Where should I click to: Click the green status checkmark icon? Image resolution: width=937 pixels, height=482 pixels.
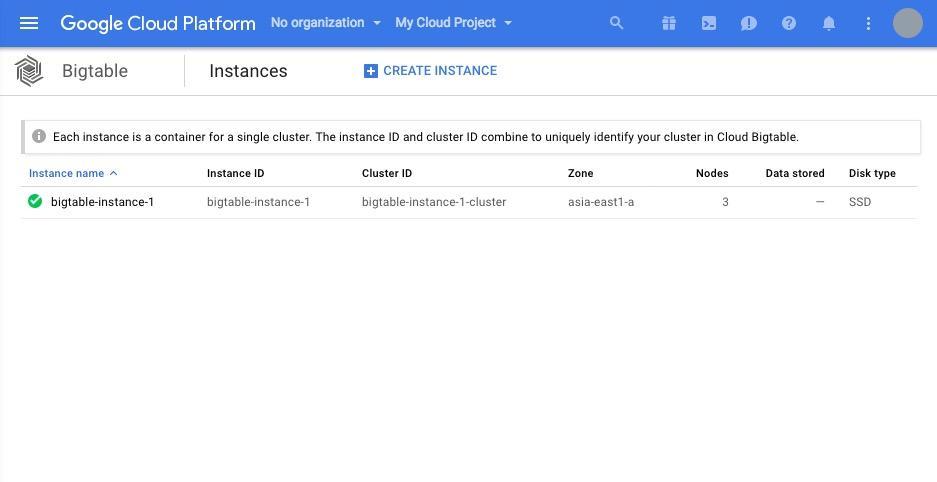35,201
